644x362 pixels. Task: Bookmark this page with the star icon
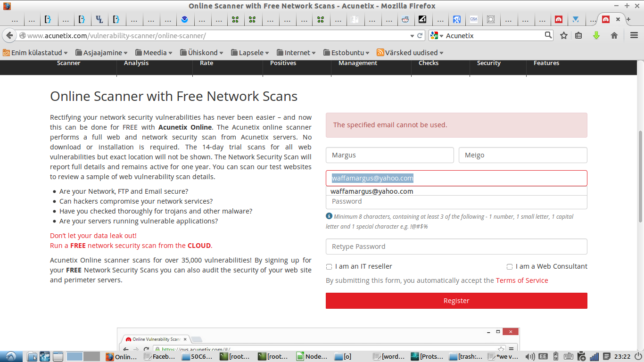click(564, 35)
